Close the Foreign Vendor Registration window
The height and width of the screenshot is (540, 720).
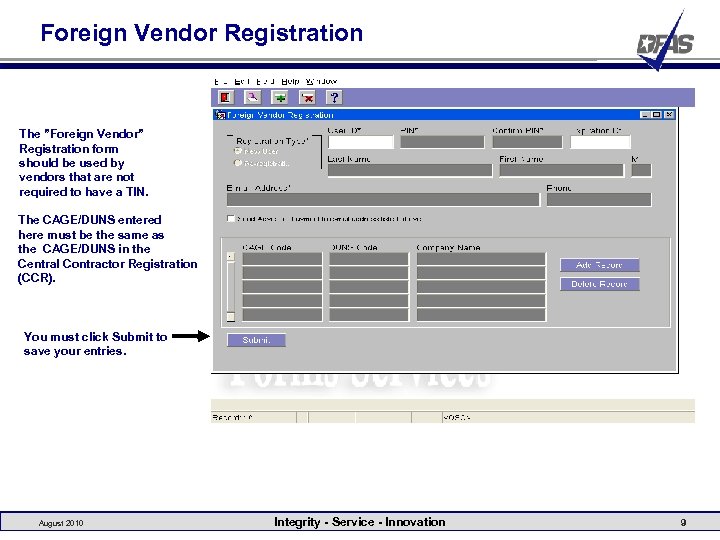coord(669,114)
